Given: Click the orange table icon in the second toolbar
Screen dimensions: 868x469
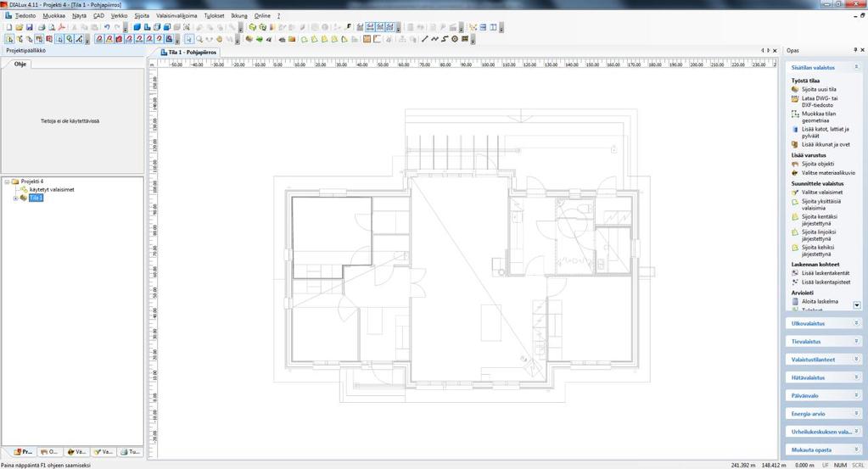Looking at the screenshot, I should click(x=367, y=39).
